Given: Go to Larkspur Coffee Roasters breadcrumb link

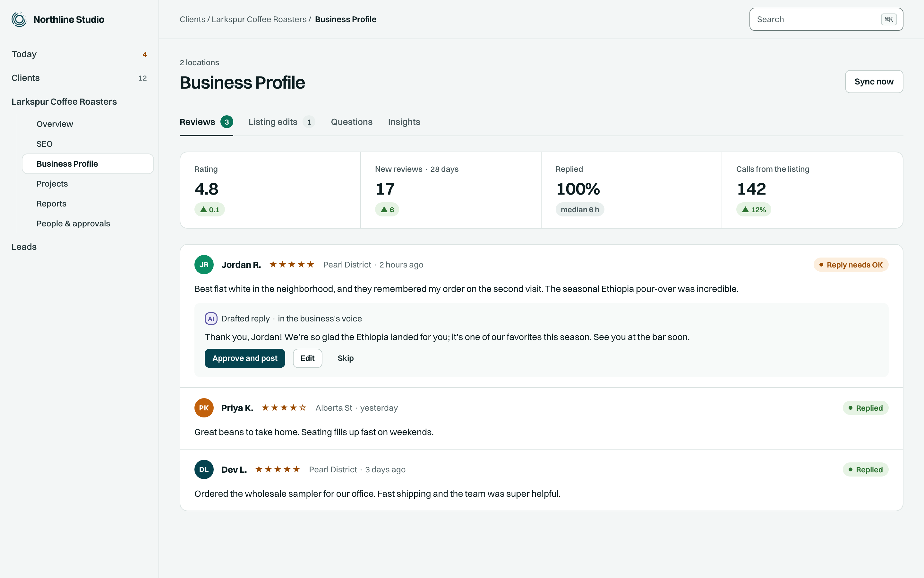Looking at the screenshot, I should [259, 20].
